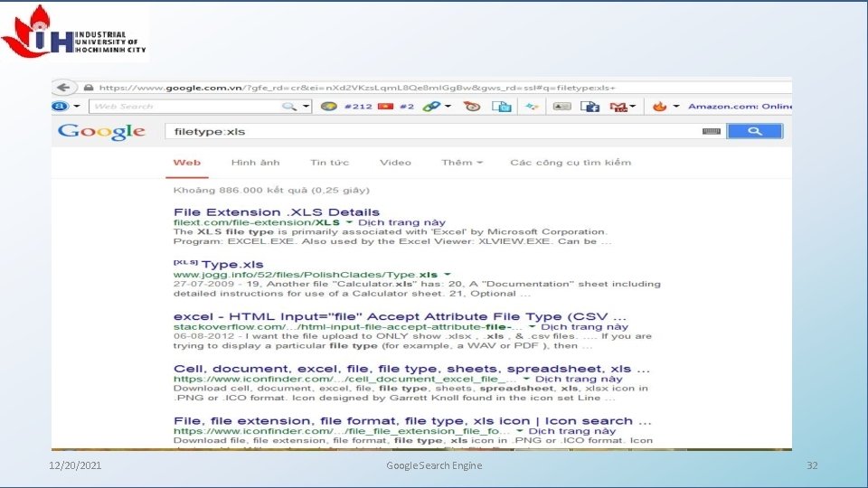This screenshot has width=868, height=488.
Task: Click the slide date 12/20/2021
Action: 75,465
